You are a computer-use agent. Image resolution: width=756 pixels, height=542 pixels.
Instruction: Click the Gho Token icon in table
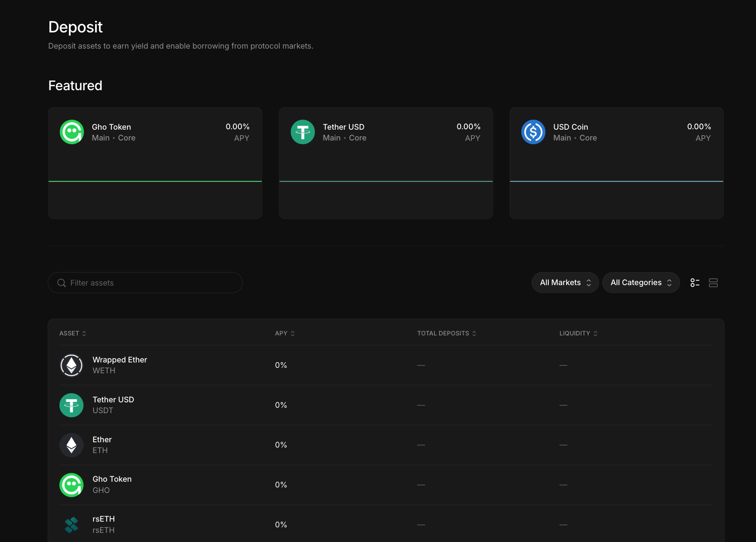pyautogui.click(x=71, y=485)
